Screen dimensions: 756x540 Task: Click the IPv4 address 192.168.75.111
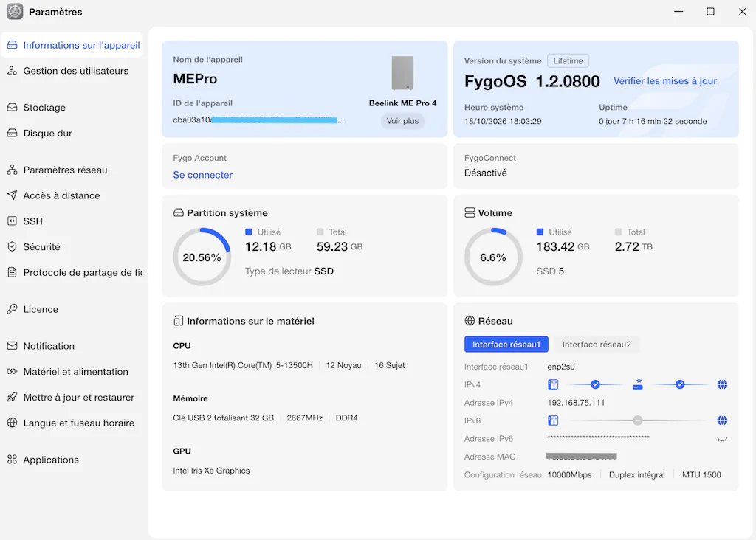pos(576,403)
